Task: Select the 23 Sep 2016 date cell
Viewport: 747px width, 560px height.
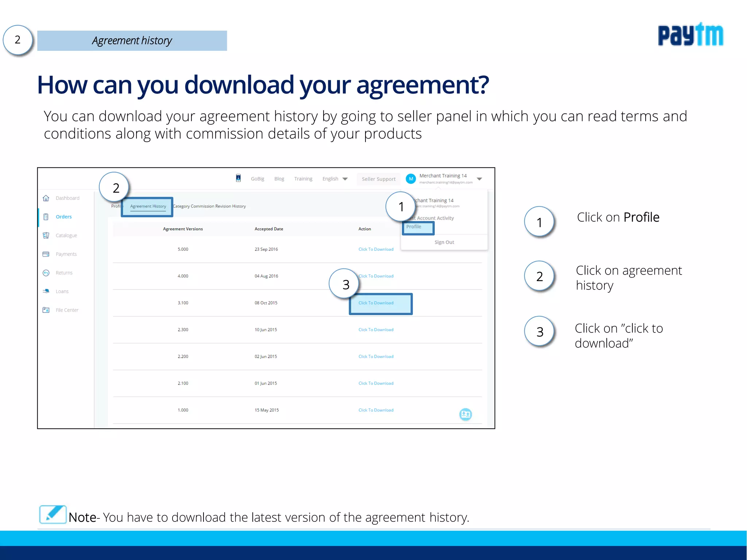Action: [266, 249]
